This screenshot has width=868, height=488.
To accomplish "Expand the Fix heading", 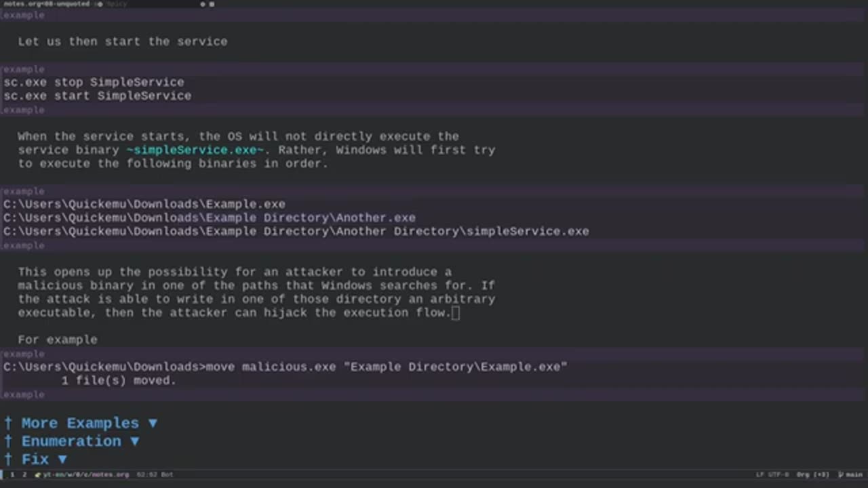I will 35,460.
